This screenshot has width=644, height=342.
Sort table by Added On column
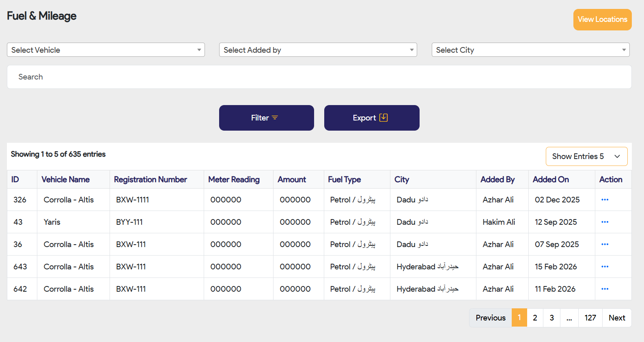tap(551, 179)
